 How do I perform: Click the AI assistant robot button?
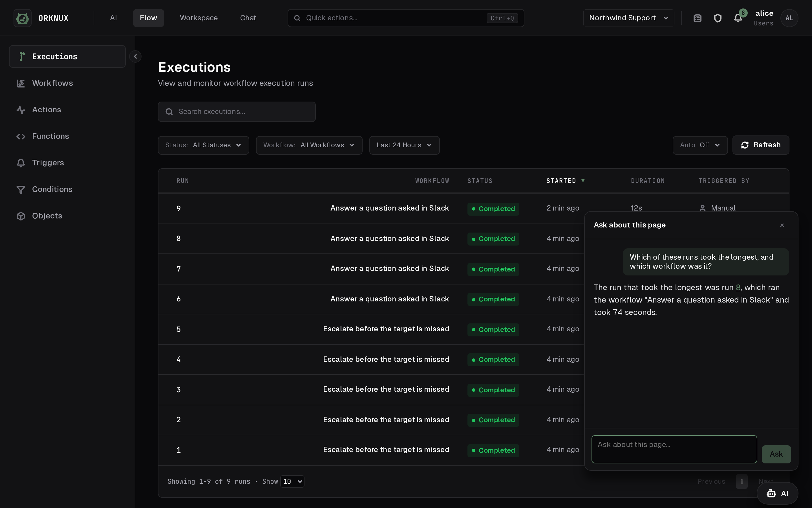click(x=777, y=493)
